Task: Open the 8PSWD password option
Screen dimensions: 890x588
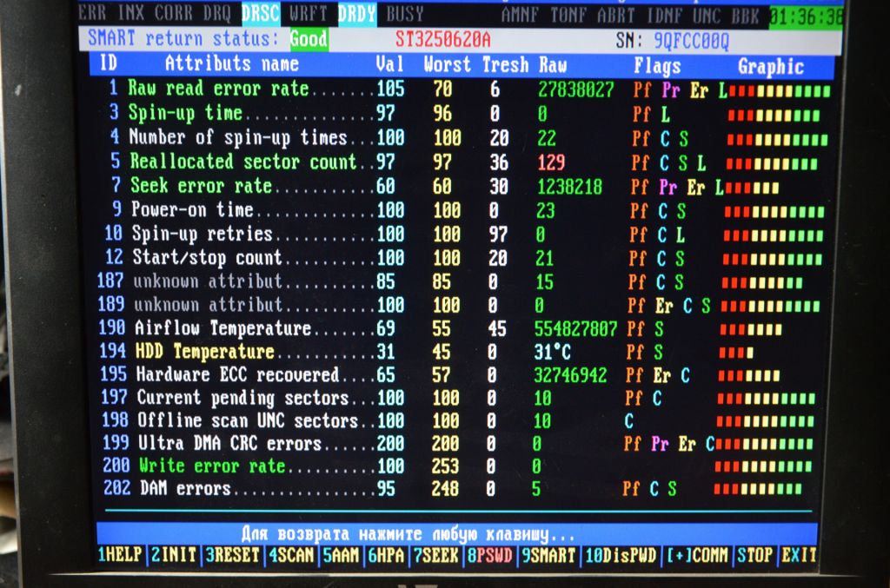Action: [489, 555]
